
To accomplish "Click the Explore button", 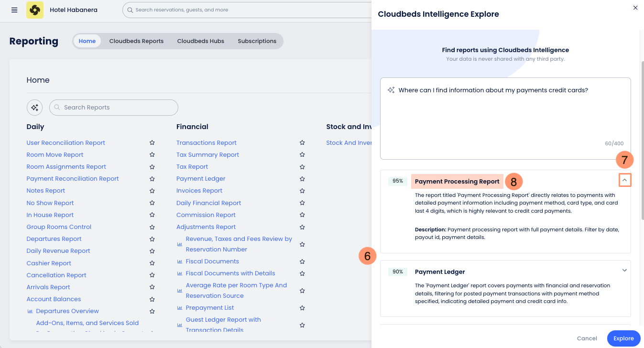I will (623, 338).
